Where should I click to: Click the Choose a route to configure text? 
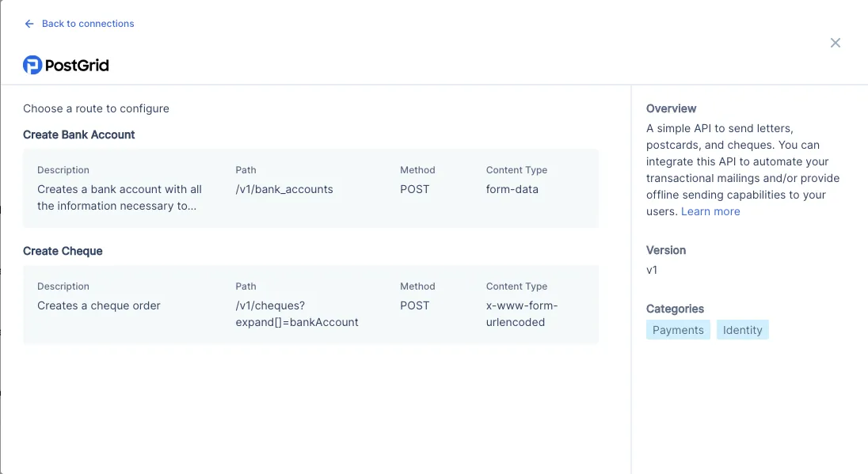coord(96,108)
